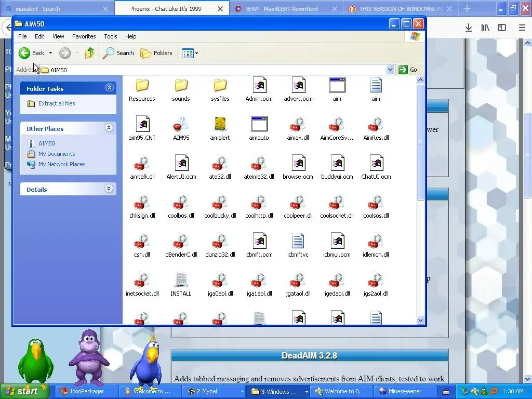Open Windows Explorer taskbar group dropdown

(307, 392)
